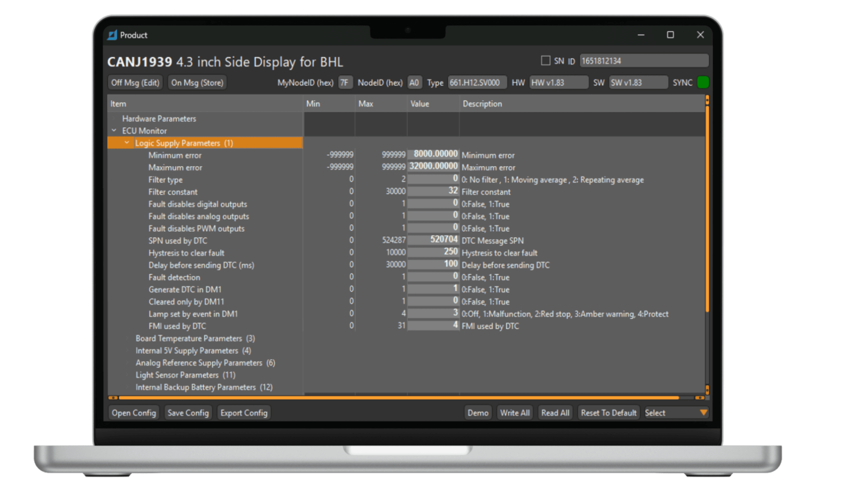Maximize the Product window
868x488 pixels.
coord(670,35)
